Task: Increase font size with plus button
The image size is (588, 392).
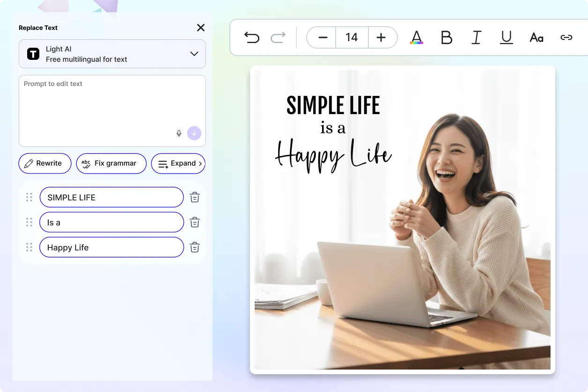Action: (x=382, y=37)
